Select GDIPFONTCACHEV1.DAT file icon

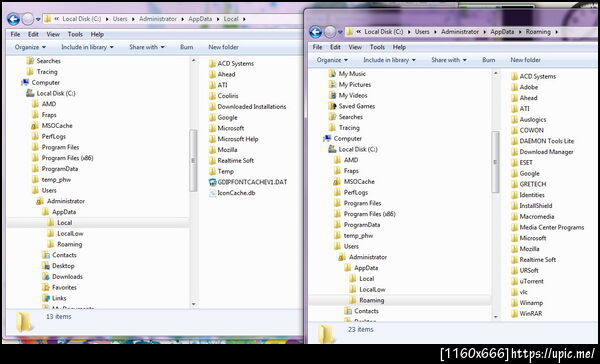click(x=213, y=182)
